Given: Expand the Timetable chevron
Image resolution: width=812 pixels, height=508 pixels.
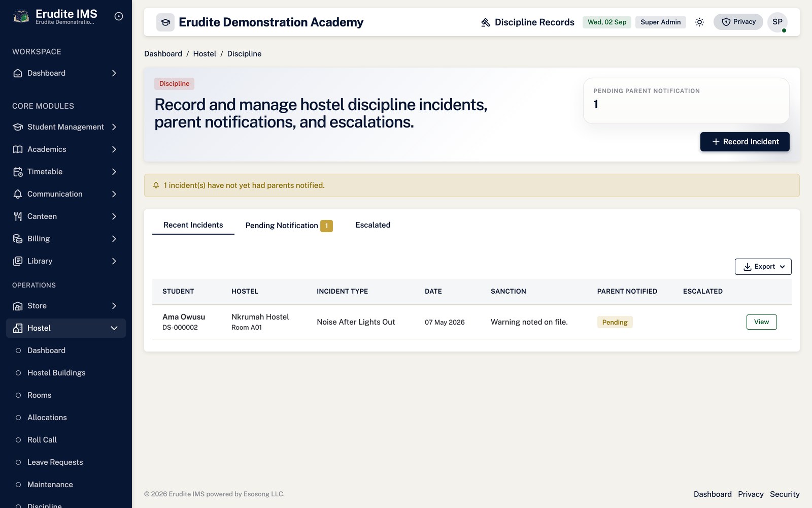Looking at the screenshot, I should [114, 172].
